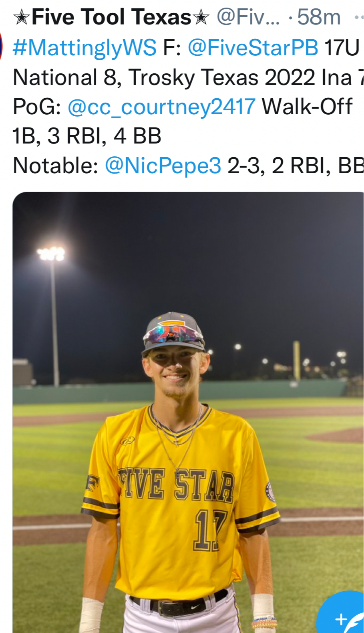Screen dimensions: 364x633
Task: Visit the @FiveStarPB mention
Action: point(253,48)
